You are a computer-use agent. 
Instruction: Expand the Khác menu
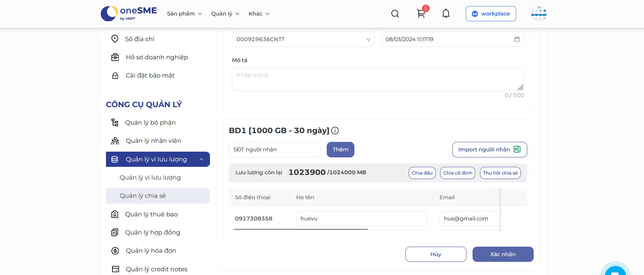[x=259, y=13]
